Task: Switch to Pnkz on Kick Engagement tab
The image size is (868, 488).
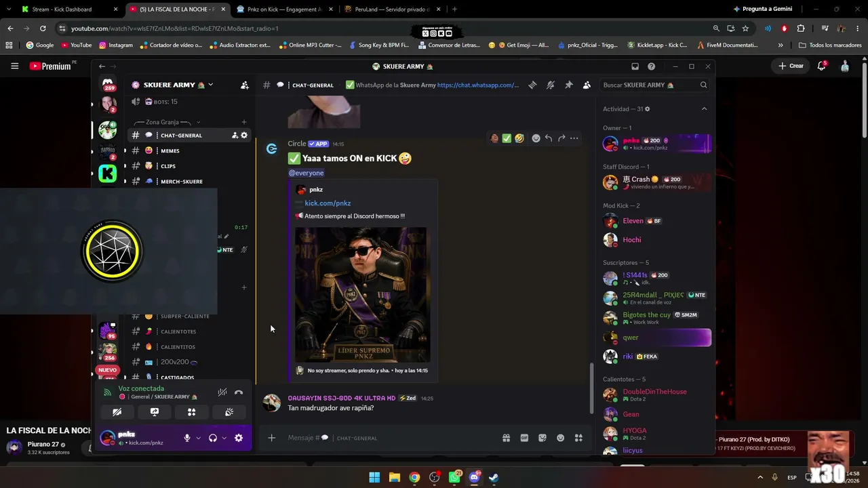Action: point(284,9)
